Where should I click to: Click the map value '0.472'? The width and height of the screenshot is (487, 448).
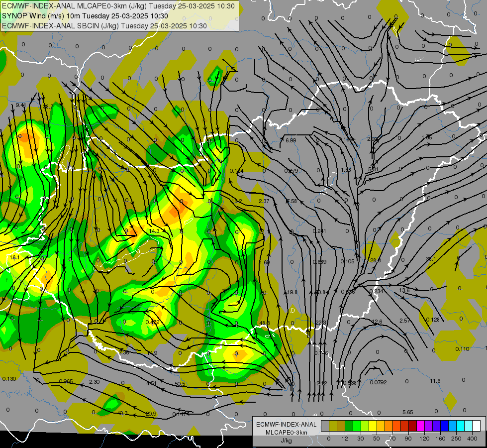[x=153, y=322]
